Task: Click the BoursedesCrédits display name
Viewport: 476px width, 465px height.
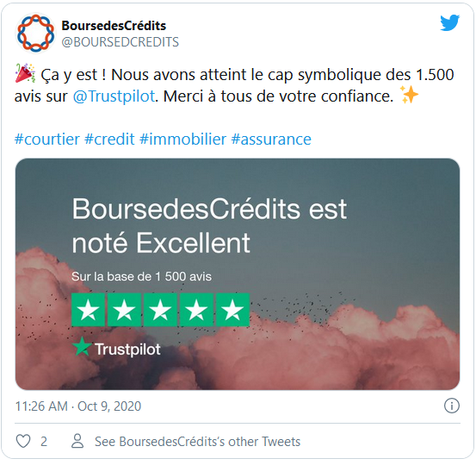Action: [114, 26]
